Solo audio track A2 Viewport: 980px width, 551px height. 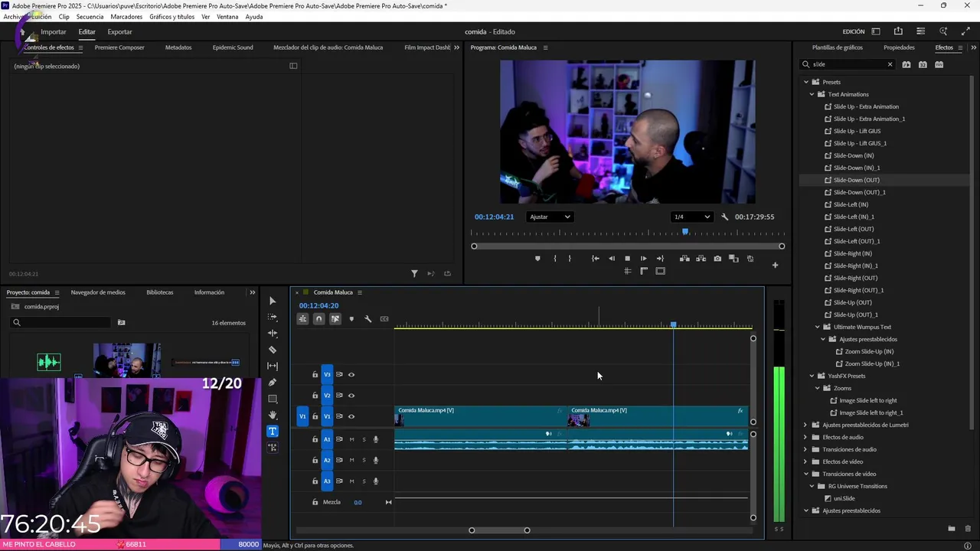click(364, 460)
